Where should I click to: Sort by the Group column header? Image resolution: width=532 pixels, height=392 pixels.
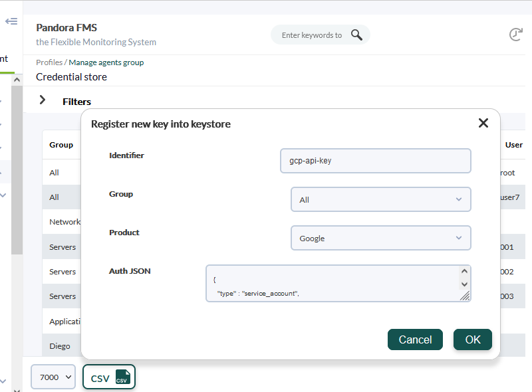[61, 145]
